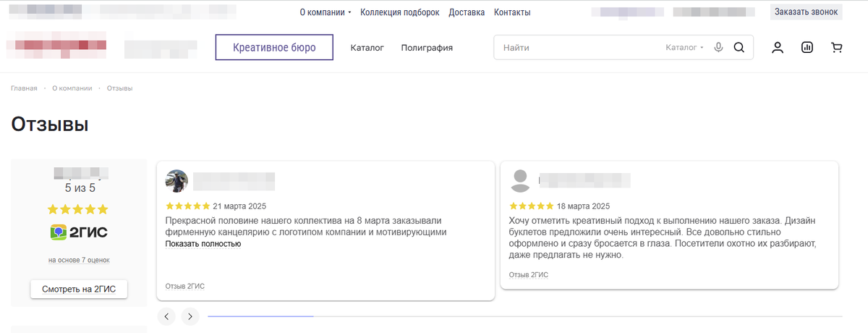The width and height of the screenshot is (868, 333).
Task: Open the comparison chart icon
Action: (x=807, y=48)
